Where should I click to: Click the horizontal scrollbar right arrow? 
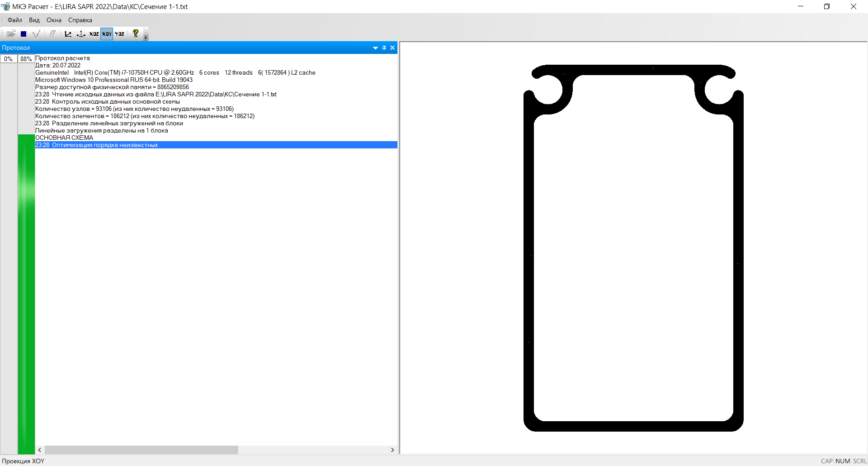[392, 450]
